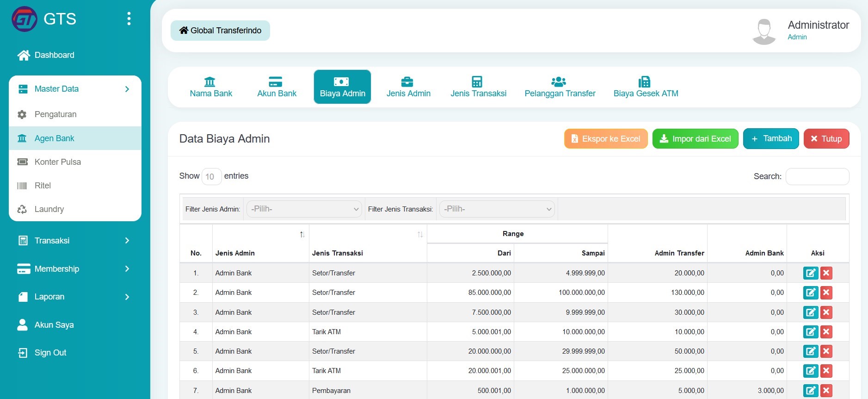This screenshot has height=399, width=868.
Task: Click the Admin role label under Administrator
Action: pos(797,37)
